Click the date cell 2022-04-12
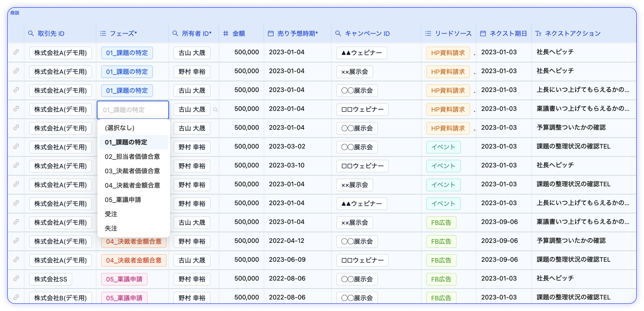 287,241
